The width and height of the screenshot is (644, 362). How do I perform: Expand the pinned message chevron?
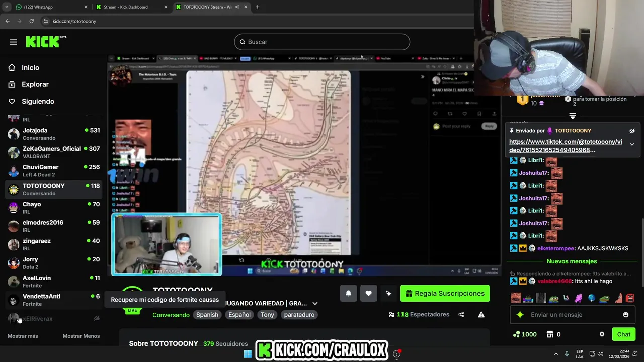pos(632,144)
